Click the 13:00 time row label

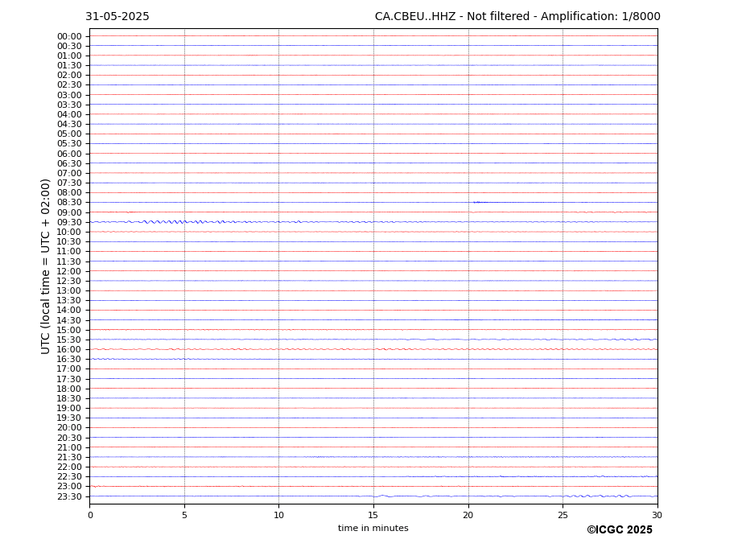(x=69, y=290)
